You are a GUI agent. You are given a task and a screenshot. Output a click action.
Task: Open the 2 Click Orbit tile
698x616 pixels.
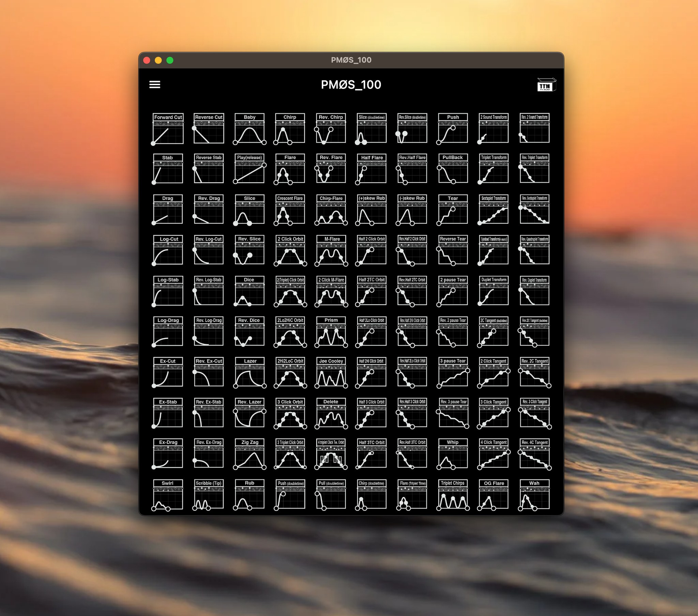[290, 250]
